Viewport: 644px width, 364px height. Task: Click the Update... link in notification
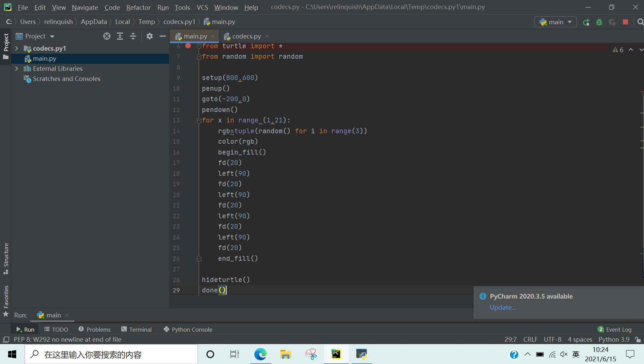[x=503, y=307]
